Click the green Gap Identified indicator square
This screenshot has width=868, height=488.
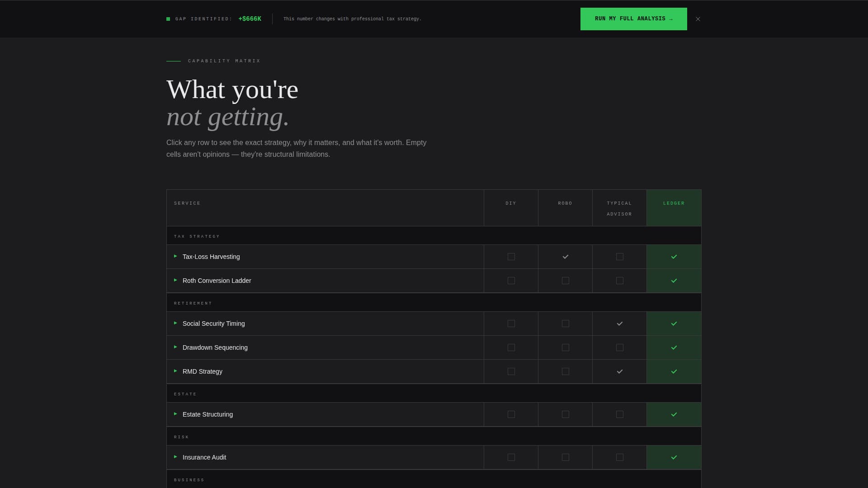point(168,19)
